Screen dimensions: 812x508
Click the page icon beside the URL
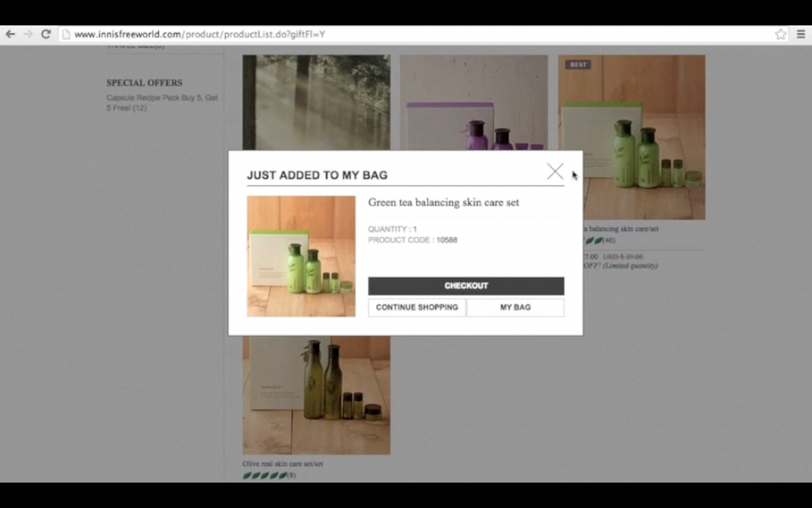[66, 34]
